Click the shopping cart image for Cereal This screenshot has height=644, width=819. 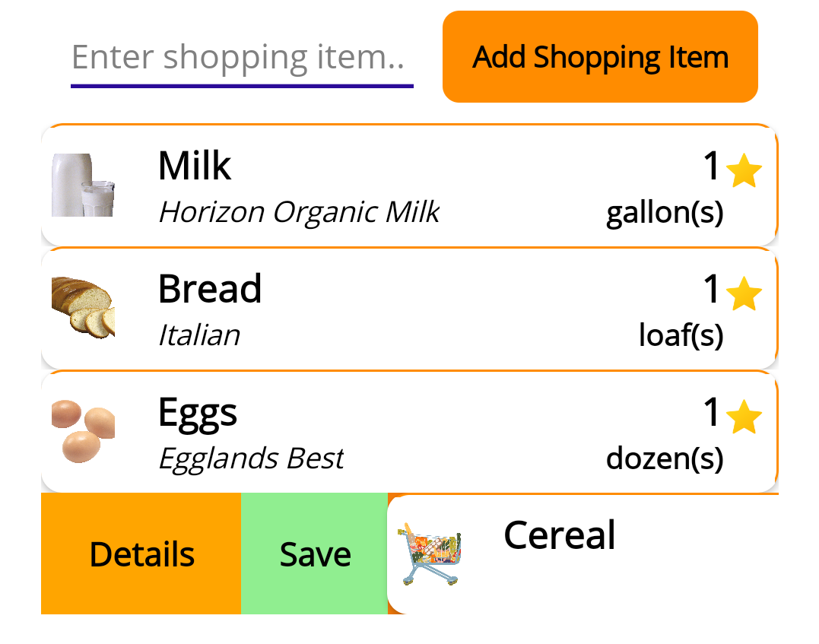(x=430, y=555)
